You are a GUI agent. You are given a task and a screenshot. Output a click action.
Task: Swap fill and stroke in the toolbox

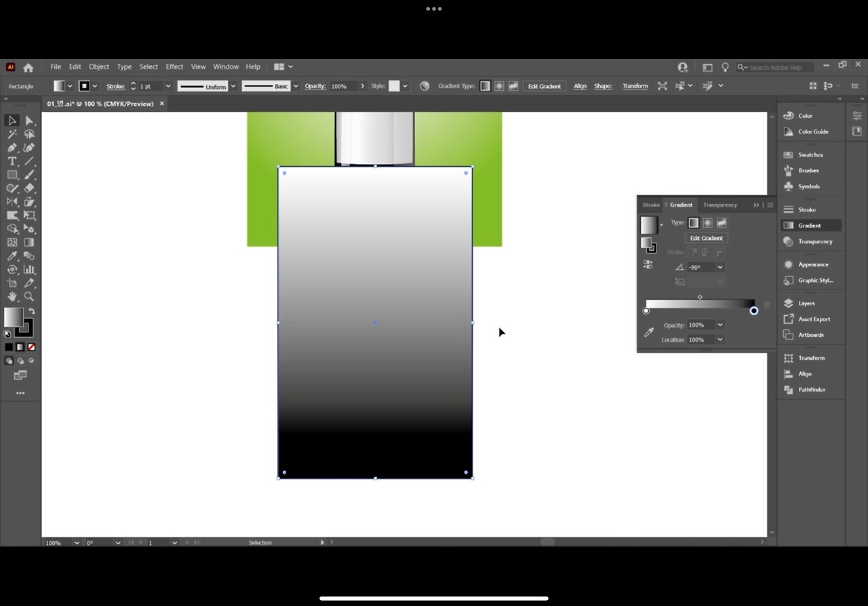pos(31,311)
